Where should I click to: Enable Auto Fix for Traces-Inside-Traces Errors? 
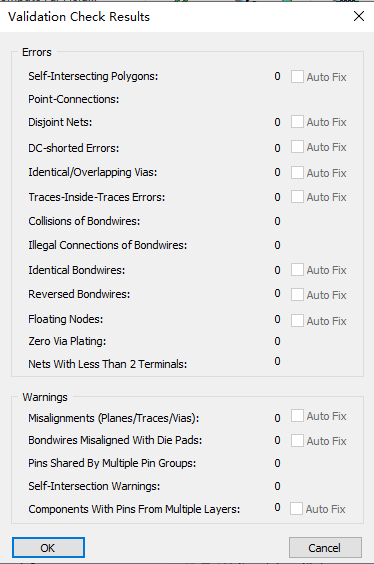click(x=297, y=197)
